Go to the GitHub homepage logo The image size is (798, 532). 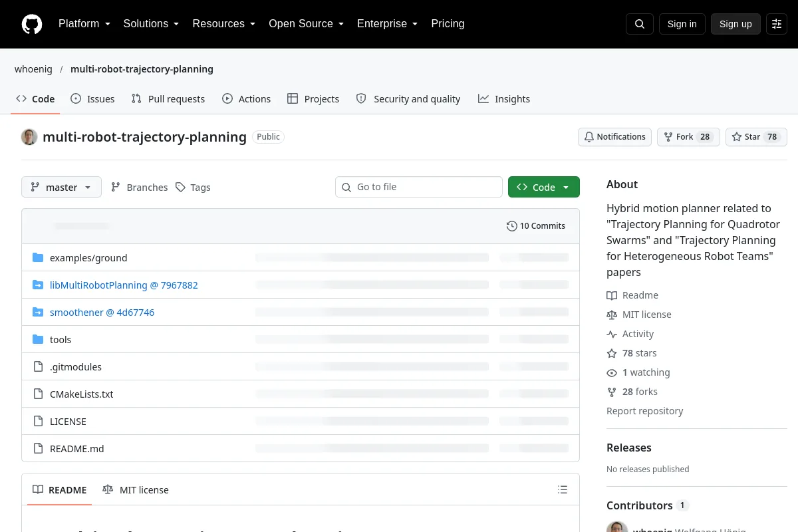click(x=32, y=24)
